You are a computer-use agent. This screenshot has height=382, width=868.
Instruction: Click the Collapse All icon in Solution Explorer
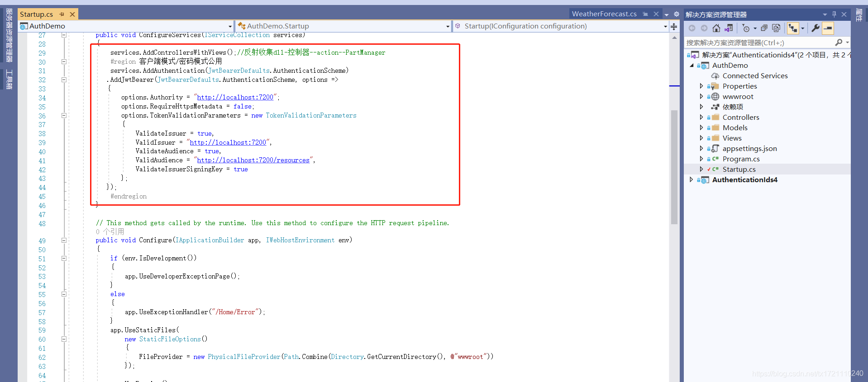tap(764, 28)
